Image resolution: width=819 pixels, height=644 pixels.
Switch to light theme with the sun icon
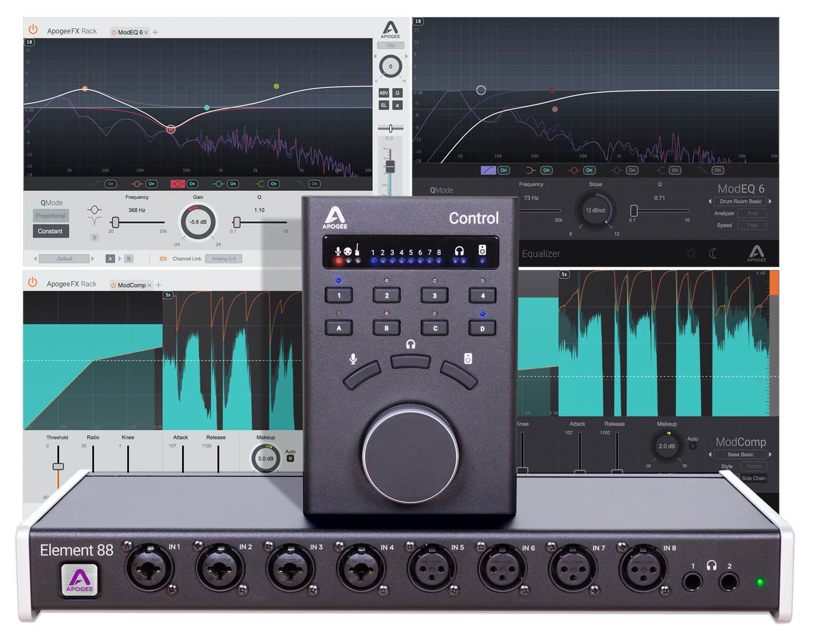(690, 254)
